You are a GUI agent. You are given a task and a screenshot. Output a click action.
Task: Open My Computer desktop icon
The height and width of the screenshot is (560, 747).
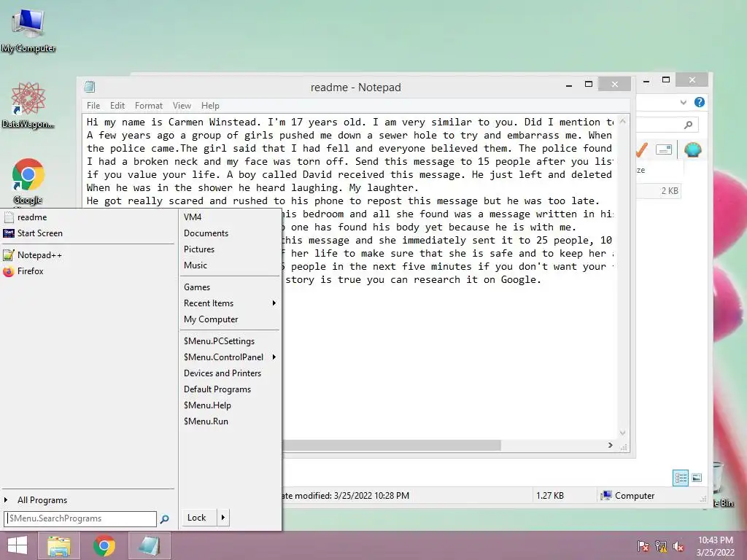tap(28, 29)
